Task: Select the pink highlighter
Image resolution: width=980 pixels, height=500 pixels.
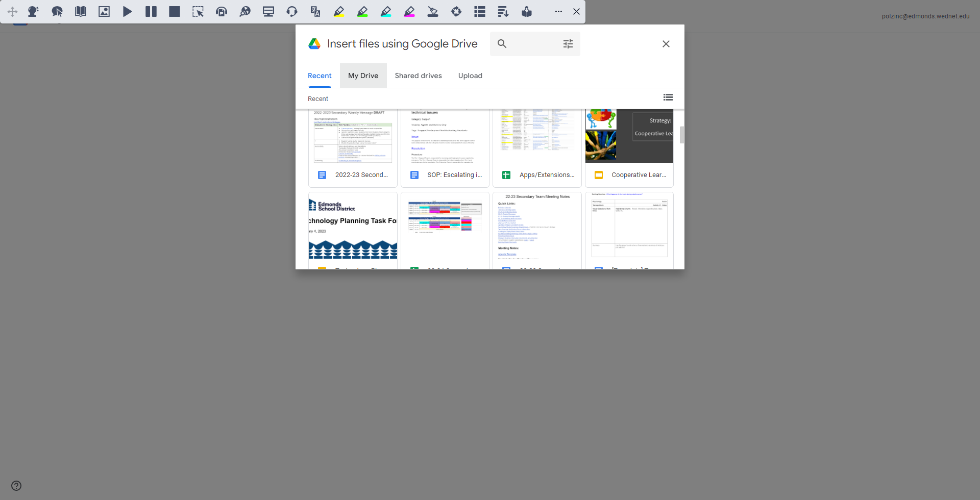Action: click(x=409, y=12)
